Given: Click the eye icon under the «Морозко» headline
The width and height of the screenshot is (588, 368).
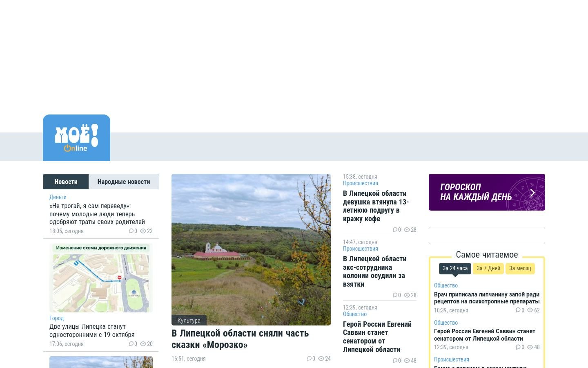Looking at the screenshot, I should 321,359.
